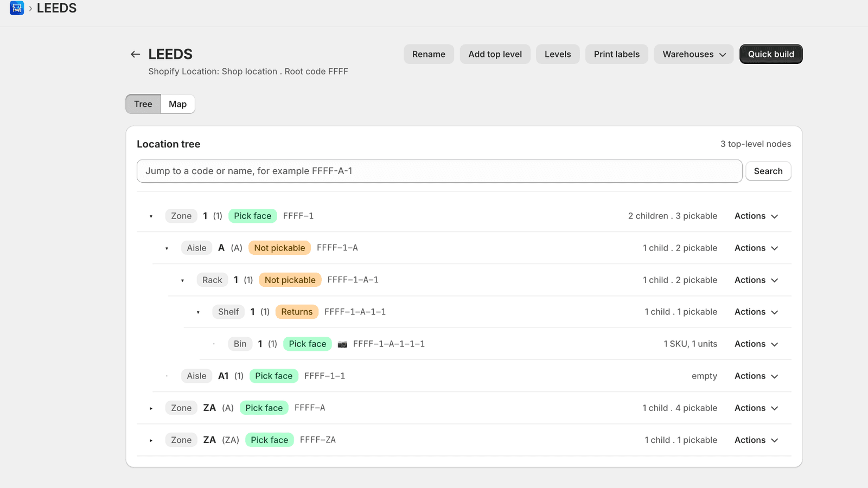Go back using the arrow beside LEEDS
The height and width of the screenshot is (488, 868).
coord(136,54)
